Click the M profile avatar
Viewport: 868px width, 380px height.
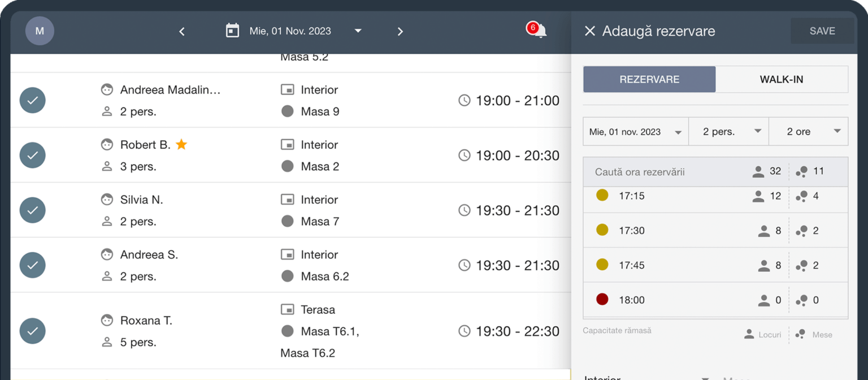40,31
